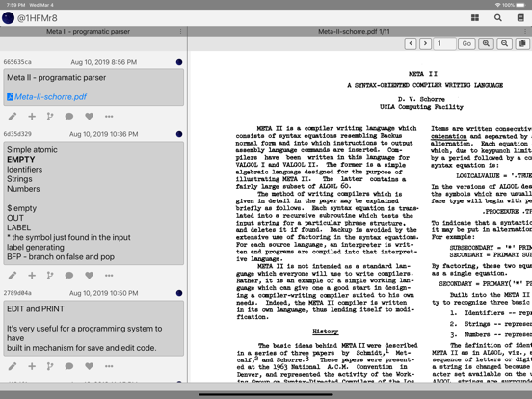This screenshot has height=399, width=532.
Task: Check Wi-Fi icon in status bar
Action: pos(497,5)
